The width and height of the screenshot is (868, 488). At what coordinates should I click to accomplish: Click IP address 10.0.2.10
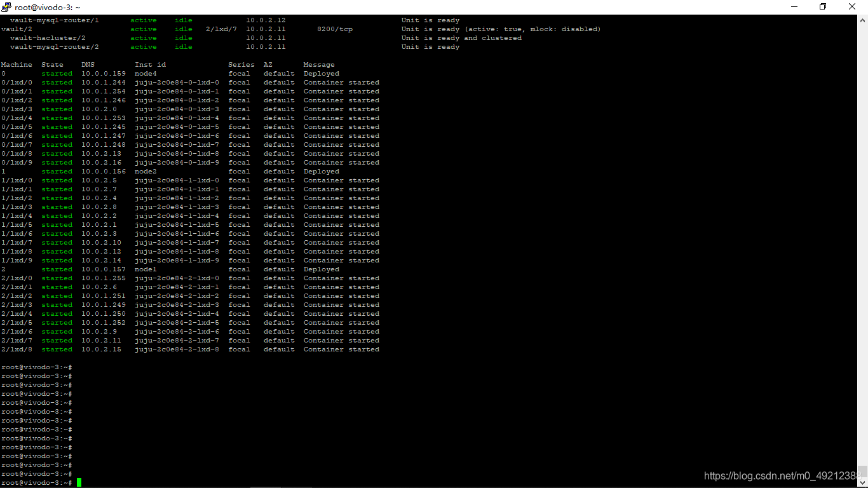(101, 243)
